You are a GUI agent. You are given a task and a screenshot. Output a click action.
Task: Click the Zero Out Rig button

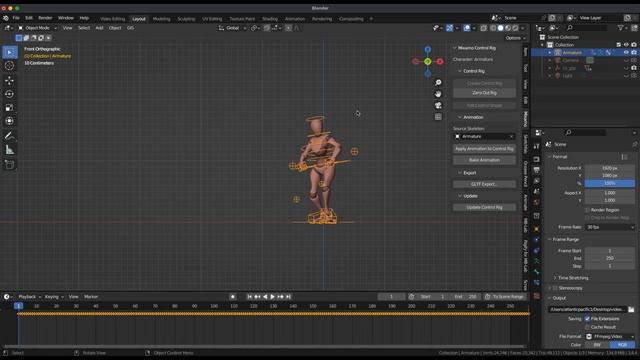pos(484,93)
